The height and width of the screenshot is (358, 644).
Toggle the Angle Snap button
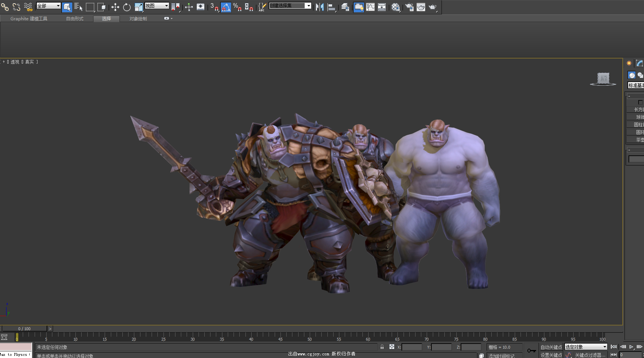(226, 7)
